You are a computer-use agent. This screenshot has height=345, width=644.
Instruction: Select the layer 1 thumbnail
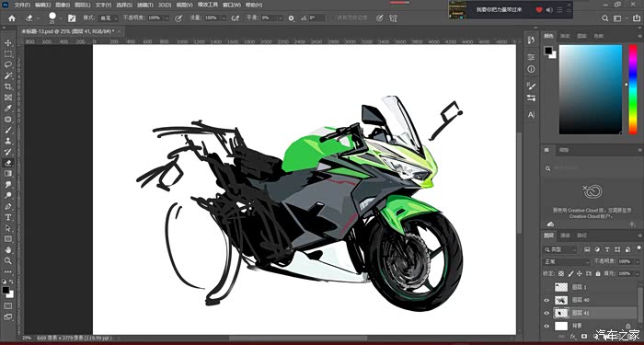pos(561,287)
